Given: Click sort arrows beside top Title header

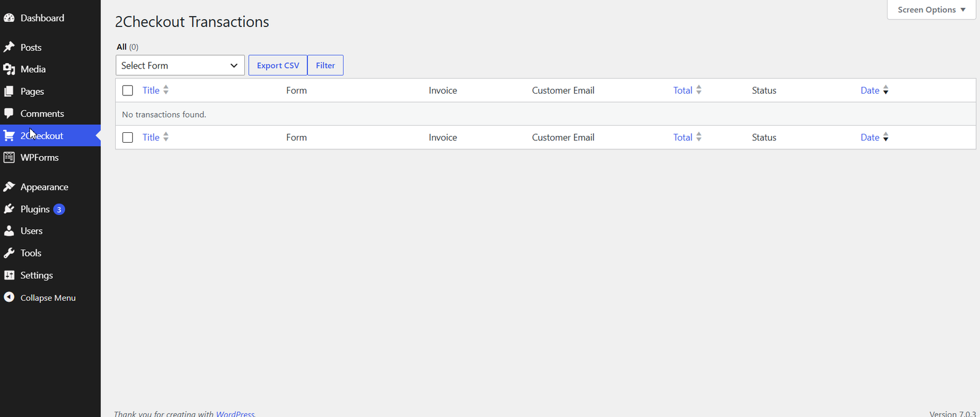Looking at the screenshot, I should pos(166,90).
